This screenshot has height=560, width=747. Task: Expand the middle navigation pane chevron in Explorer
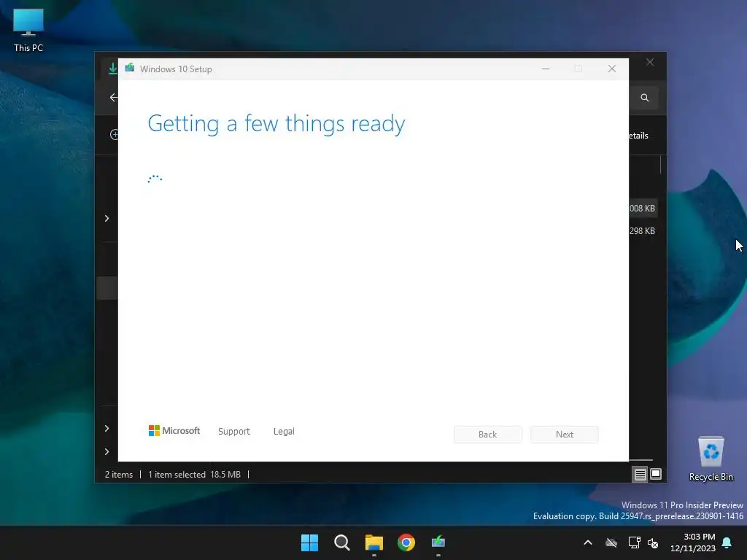pos(107,218)
